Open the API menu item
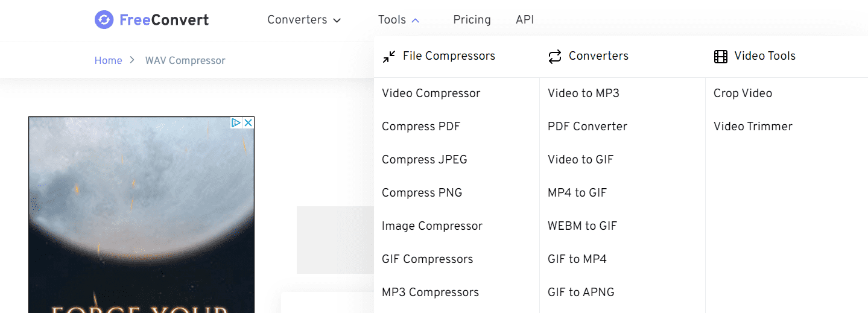868x313 pixels. 525,20
